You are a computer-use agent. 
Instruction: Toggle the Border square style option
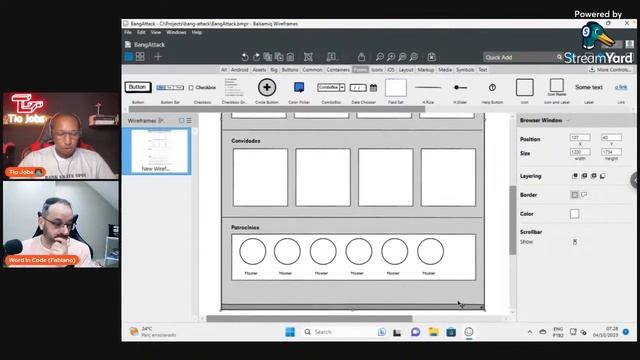(575, 195)
